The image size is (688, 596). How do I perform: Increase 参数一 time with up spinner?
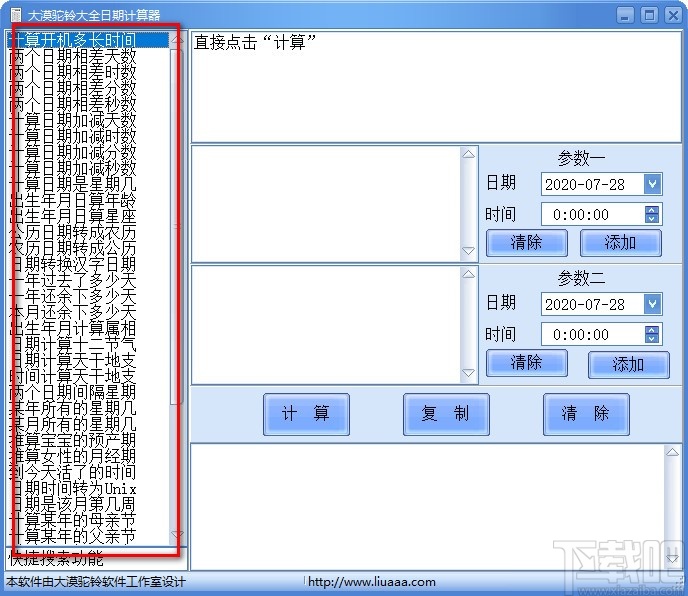[652, 210]
